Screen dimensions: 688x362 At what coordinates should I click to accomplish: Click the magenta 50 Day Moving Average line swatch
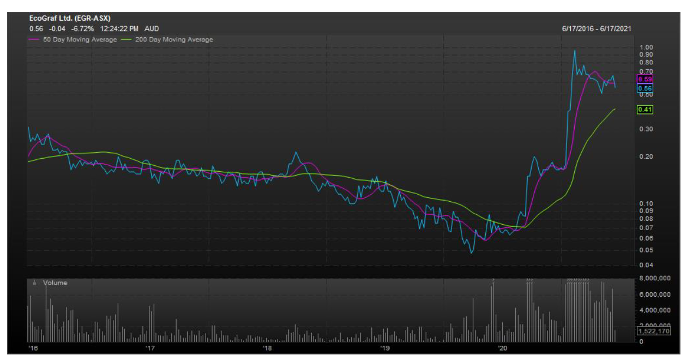coord(34,39)
